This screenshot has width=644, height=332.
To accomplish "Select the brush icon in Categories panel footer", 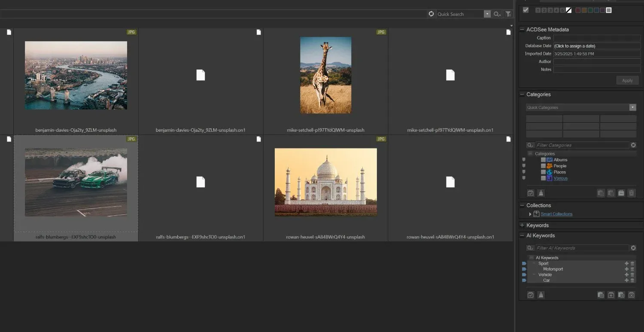I will tap(541, 193).
